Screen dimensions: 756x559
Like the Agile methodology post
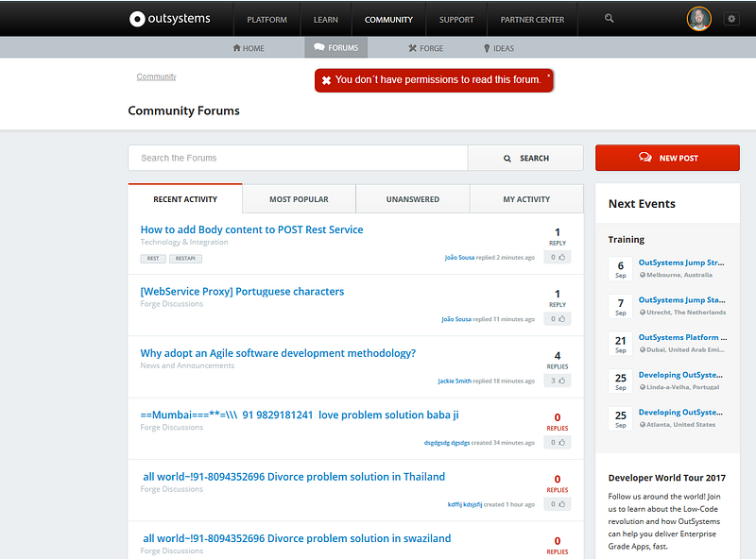click(x=558, y=381)
